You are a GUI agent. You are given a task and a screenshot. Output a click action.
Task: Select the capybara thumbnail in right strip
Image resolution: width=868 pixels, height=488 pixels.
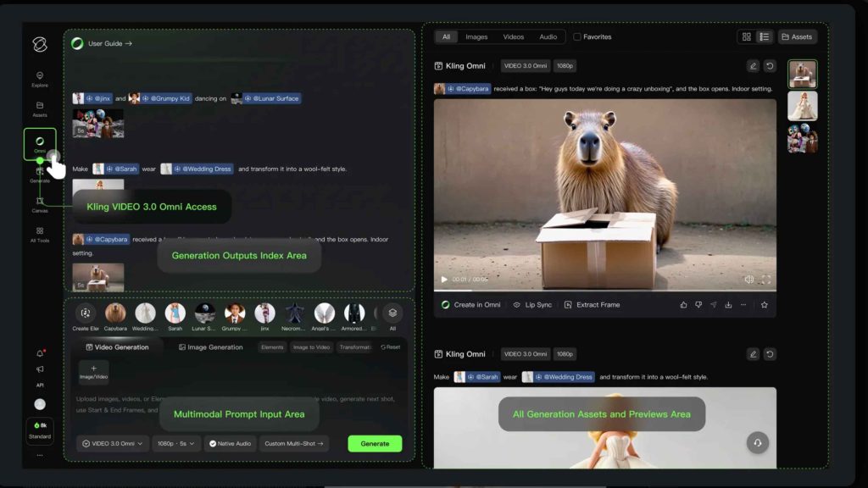[802, 75]
